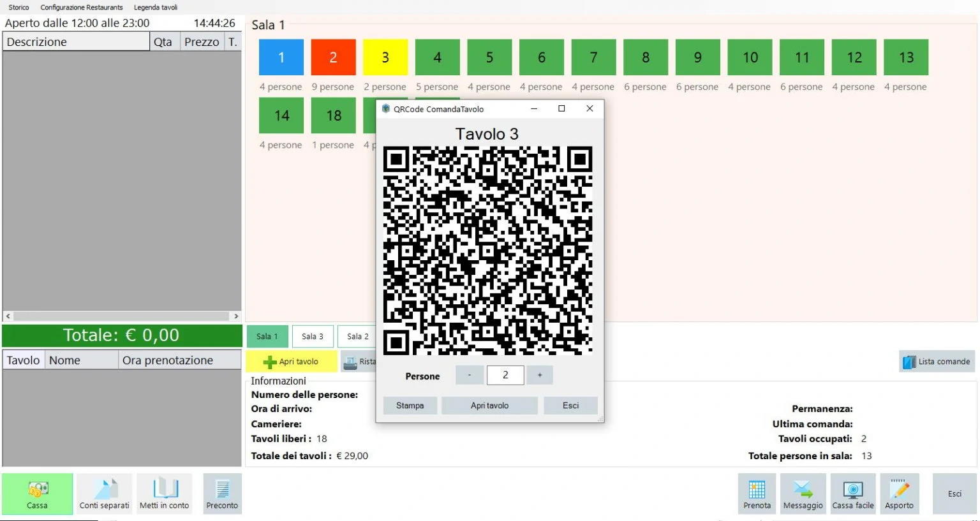Minimize the QRCode ComandaTavolo window

pyautogui.click(x=534, y=109)
